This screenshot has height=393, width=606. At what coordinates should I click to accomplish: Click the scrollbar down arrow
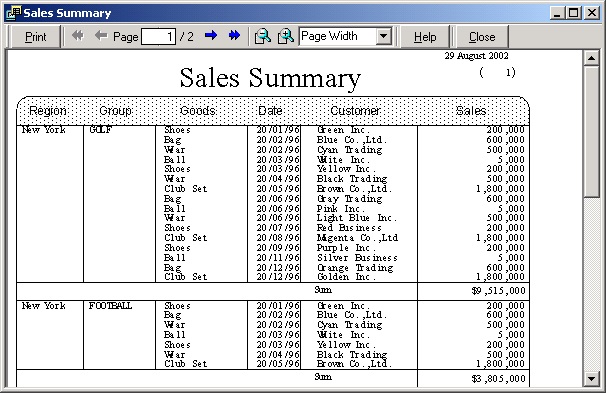click(591, 378)
